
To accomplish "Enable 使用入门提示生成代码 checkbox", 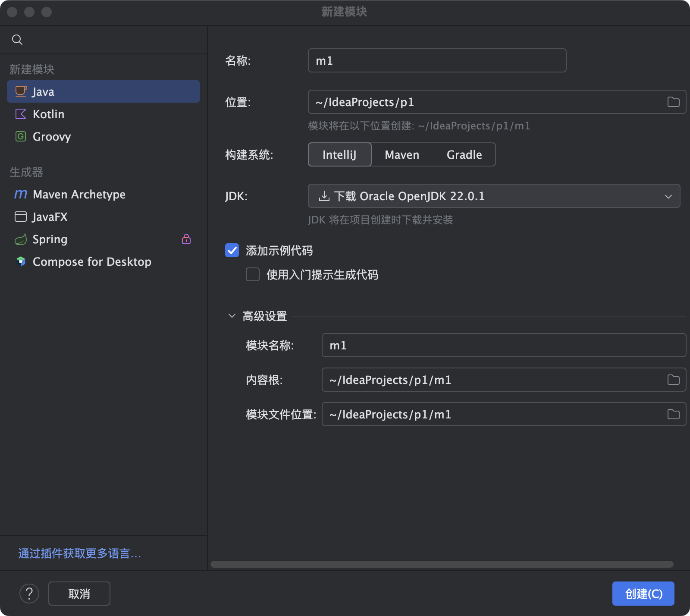I will [253, 274].
